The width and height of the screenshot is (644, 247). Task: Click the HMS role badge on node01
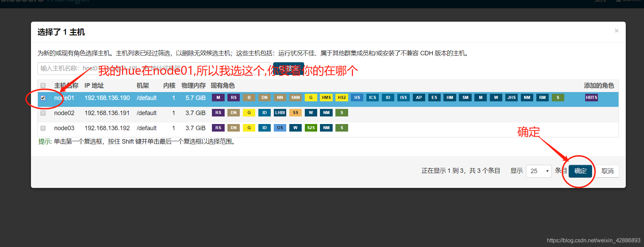click(326, 98)
